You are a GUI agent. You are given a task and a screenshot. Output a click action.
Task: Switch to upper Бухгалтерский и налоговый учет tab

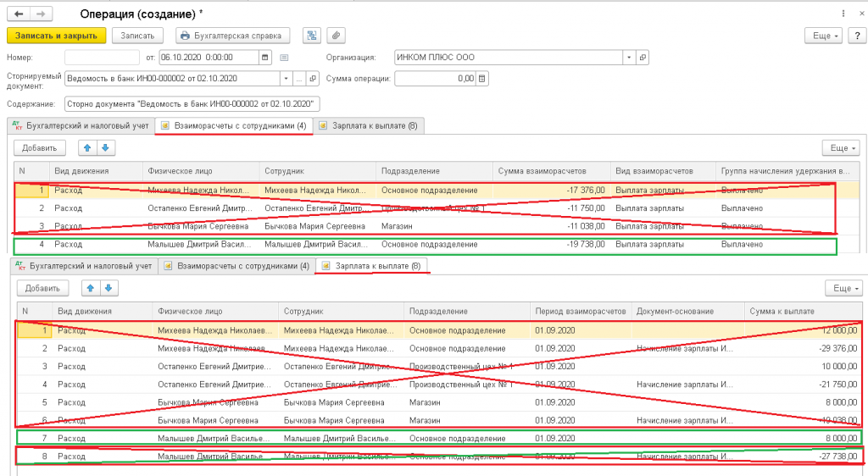[x=81, y=125]
